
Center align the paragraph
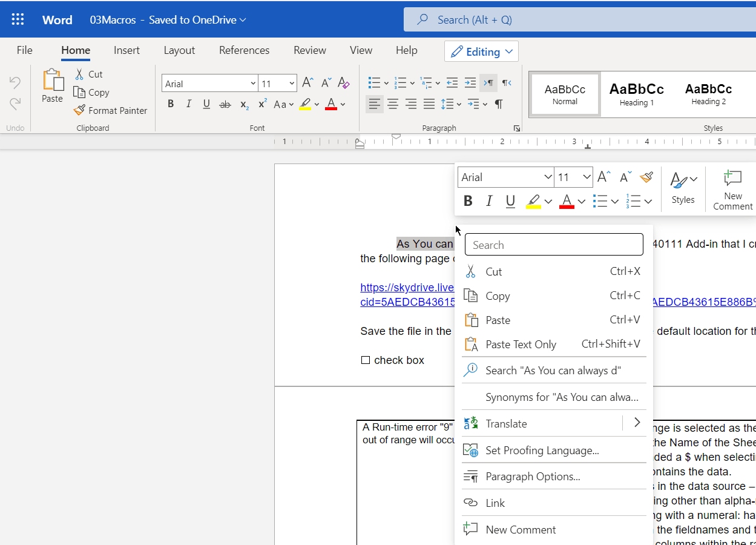pos(393,104)
